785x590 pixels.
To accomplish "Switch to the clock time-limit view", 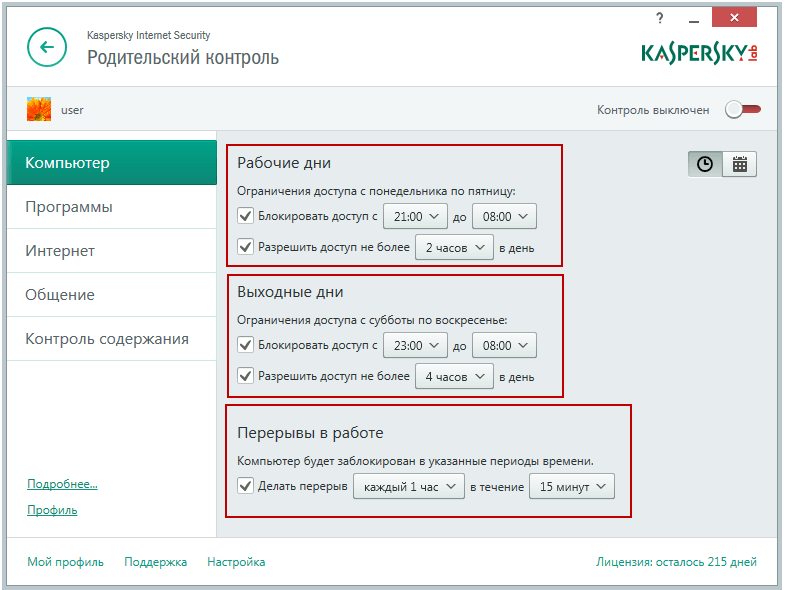I will click(x=705, y=164).
